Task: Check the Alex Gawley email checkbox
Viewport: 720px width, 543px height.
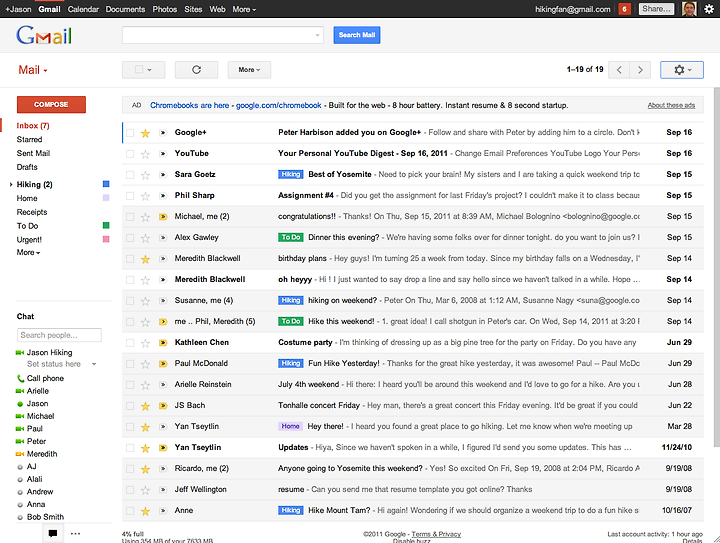Action: (x=130, y=238)
